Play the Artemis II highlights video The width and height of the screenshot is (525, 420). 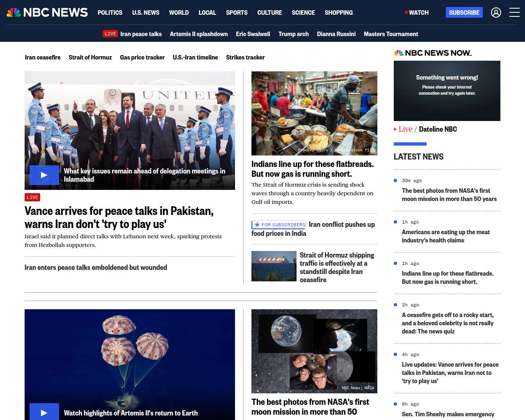pos(44,412)
